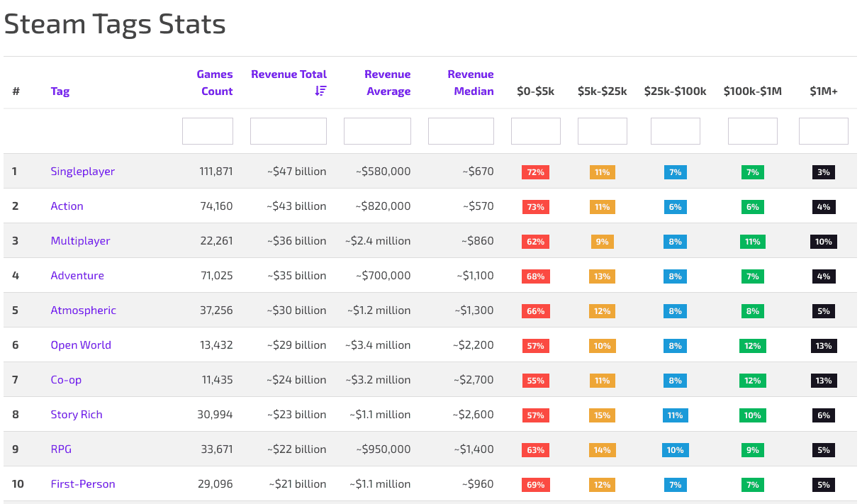Click the 37,256 games count cell
Image resolution: width=862 pixels, height=504 pixels.
coord(217,310)
